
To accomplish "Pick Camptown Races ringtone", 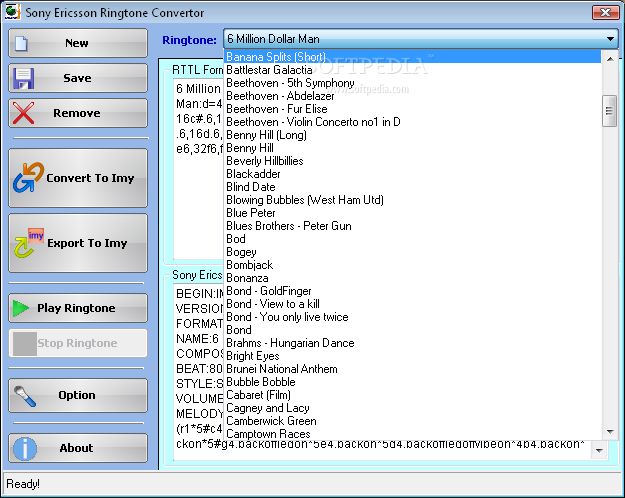I will 412,434.
